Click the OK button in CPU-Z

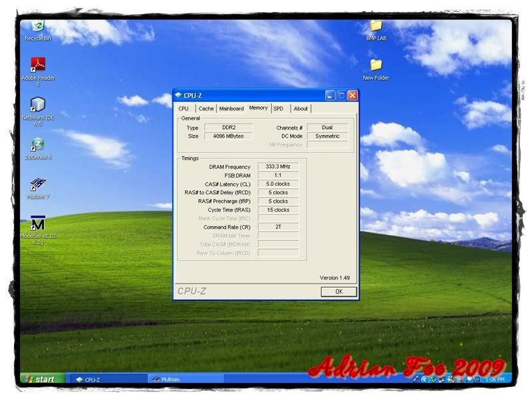click(338, 291)
